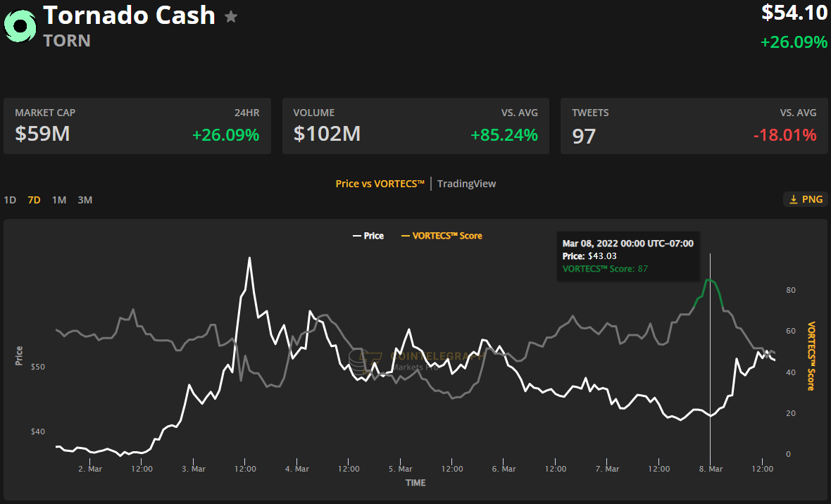Toggle the Price series in legend

[x=368, y=236]
